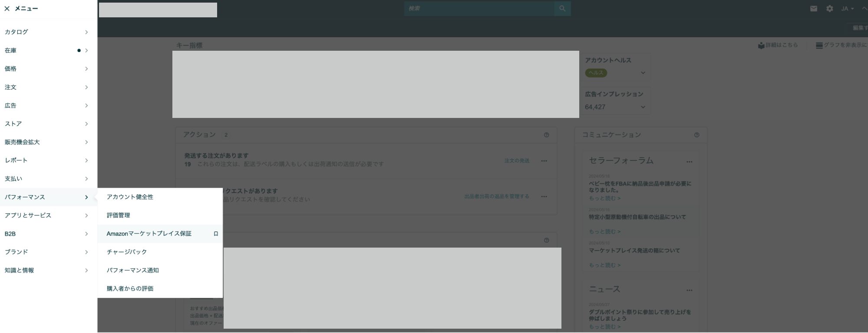
Task: Click help icon in アクション panel
Action: click(x=546, y=135)
